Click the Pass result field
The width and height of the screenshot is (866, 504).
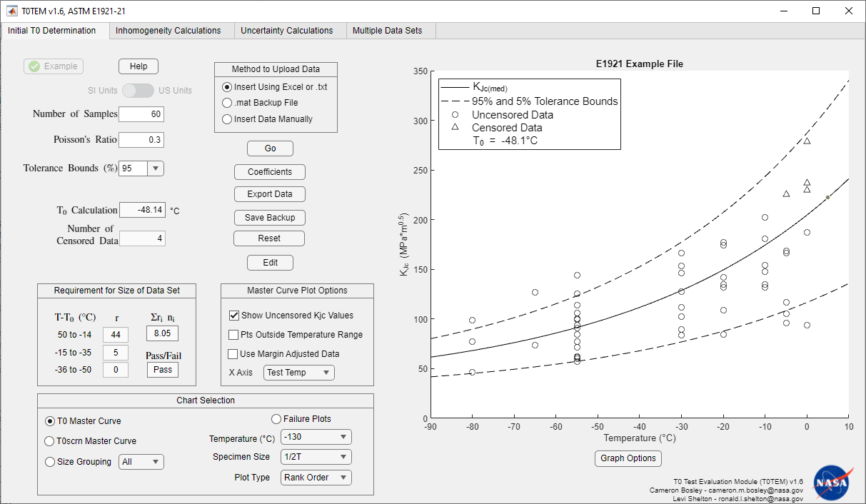click(163, 370)
